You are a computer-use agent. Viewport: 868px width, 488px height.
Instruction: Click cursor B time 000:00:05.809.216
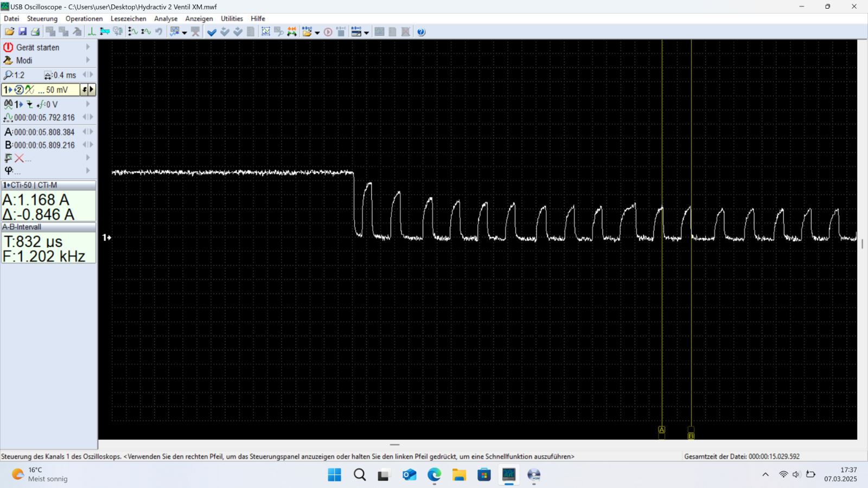pos(44,145)
